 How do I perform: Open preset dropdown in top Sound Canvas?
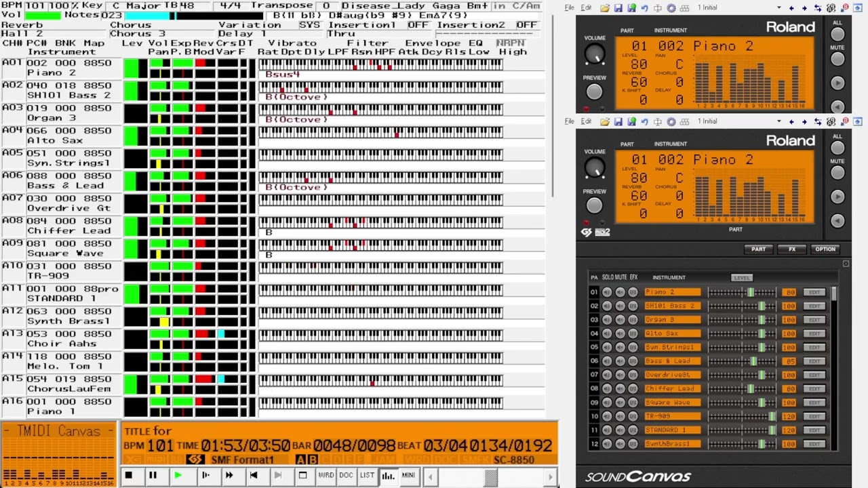(x=779, y=8)
